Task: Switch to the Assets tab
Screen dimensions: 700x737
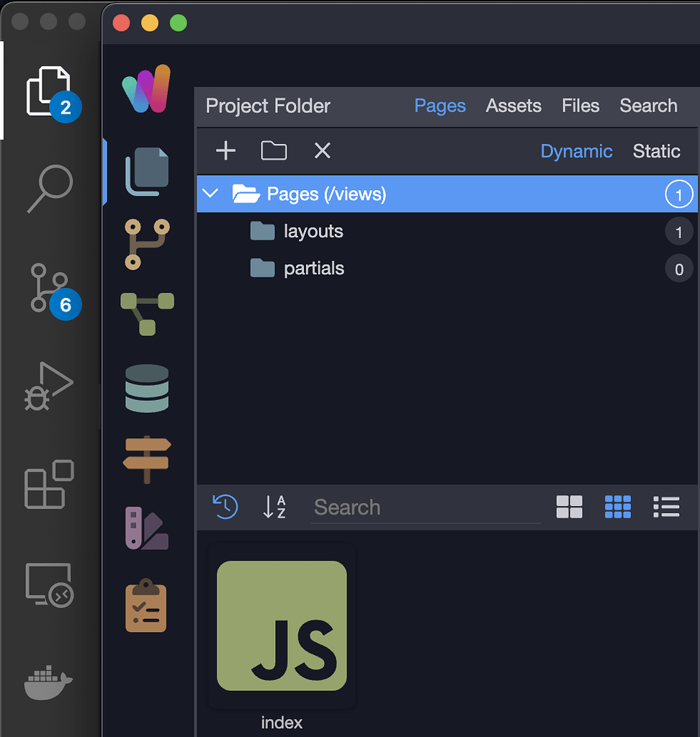Action: point(513,106)
